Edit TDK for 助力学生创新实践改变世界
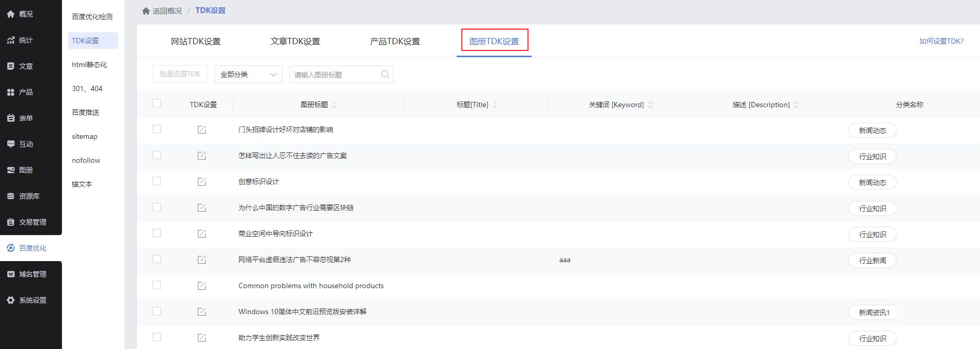The image size is (980, 349). [202, 338]
